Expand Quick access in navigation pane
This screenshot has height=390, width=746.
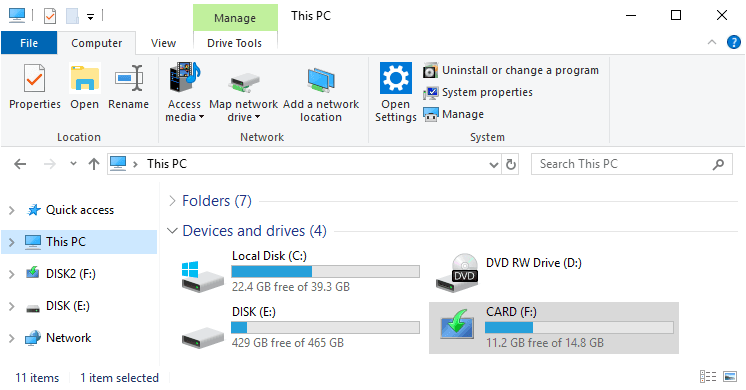point(12,210)
